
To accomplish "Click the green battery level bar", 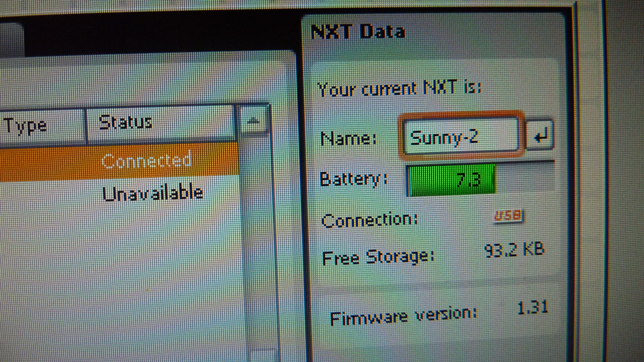I will click(451, 180).
